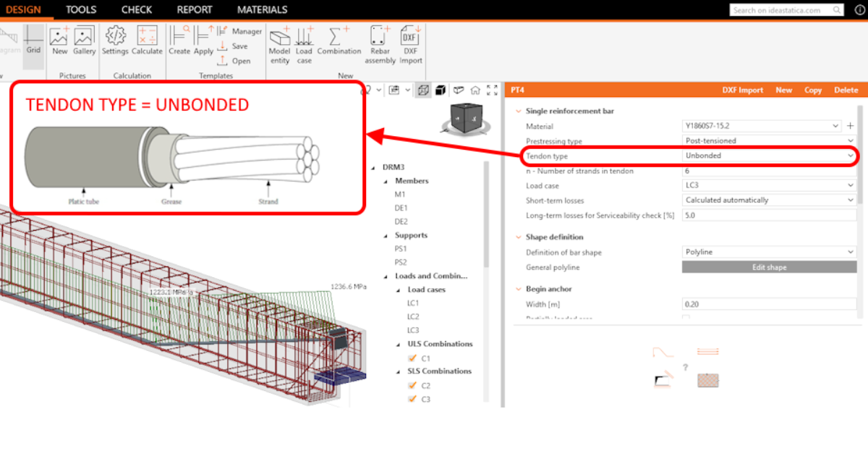Collapse the Shape definition section
This screenshot has width=868, height=456.
click(518, 237)
